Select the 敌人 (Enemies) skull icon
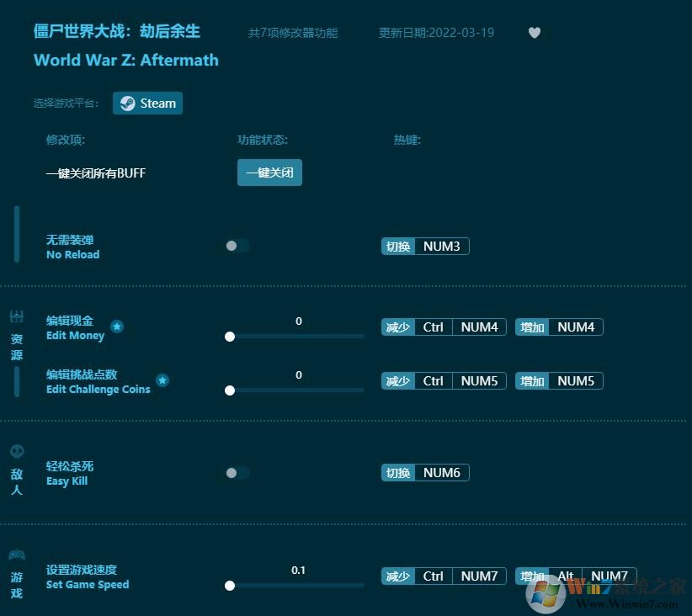 pos(16,450)
